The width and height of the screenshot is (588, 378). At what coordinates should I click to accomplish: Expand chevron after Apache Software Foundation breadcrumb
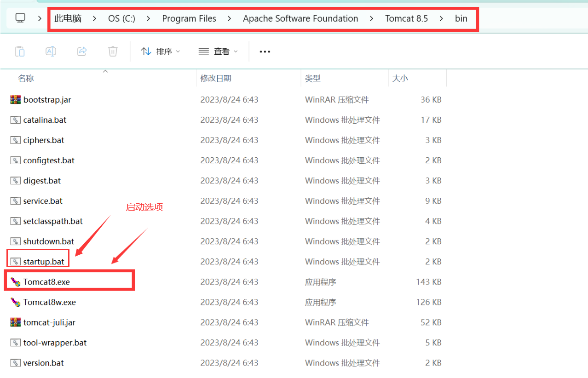coord(371,18)
